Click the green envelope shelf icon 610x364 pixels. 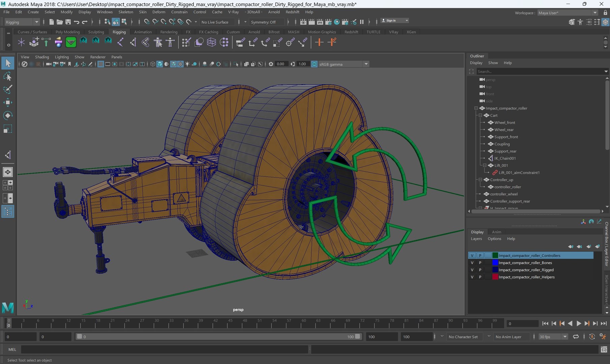tap(71, 42)
